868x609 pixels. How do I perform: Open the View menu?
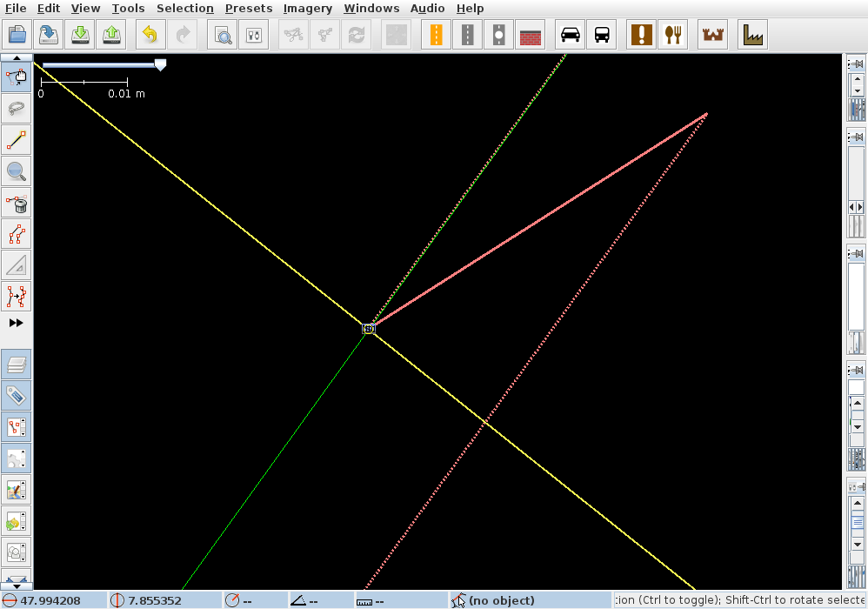pos(86,9)
